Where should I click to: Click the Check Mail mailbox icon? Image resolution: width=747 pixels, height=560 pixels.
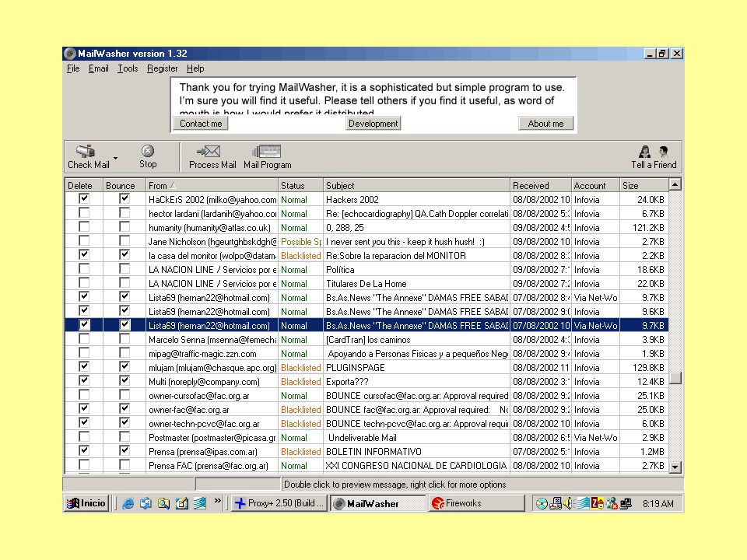[x=86, y=151]
